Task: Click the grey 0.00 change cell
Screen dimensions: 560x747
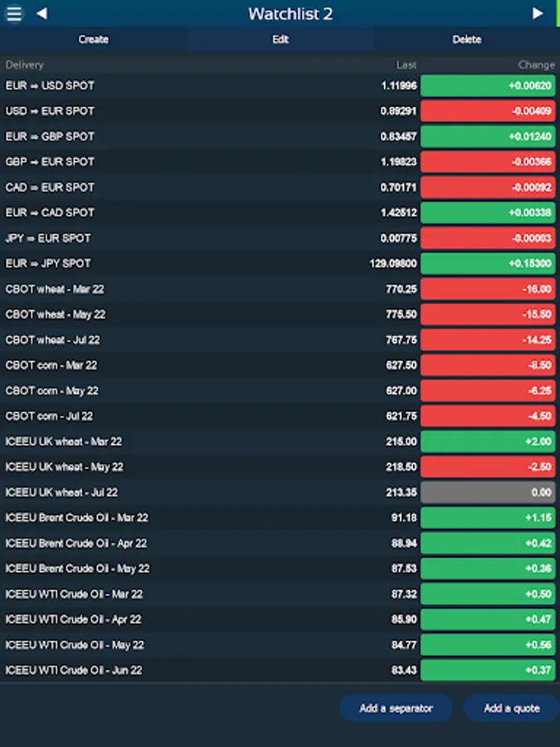Action: click(x=488, y=492)
